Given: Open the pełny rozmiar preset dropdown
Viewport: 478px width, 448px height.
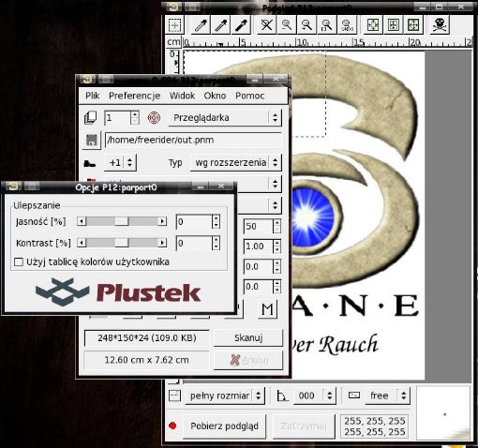Looking at the screenshot, I should [225, 396].
